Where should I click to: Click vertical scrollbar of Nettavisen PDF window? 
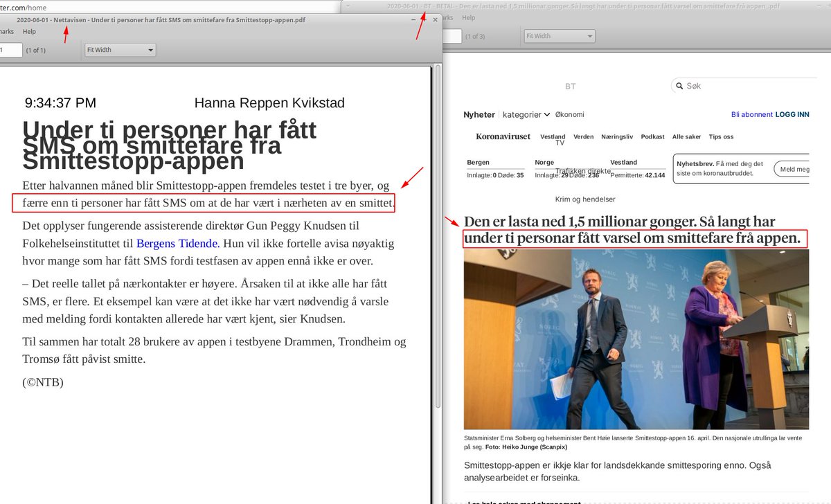click(x=436, y=235)
